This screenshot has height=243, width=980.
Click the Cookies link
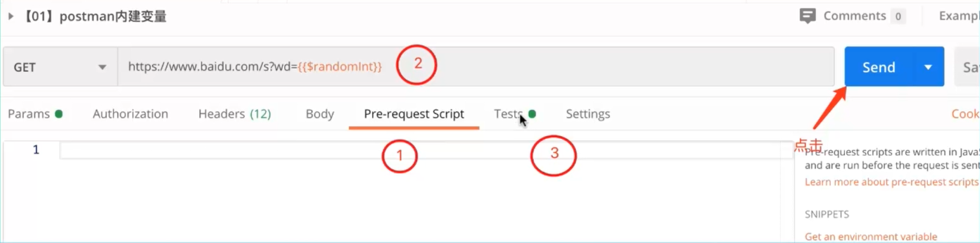[965, 114]
